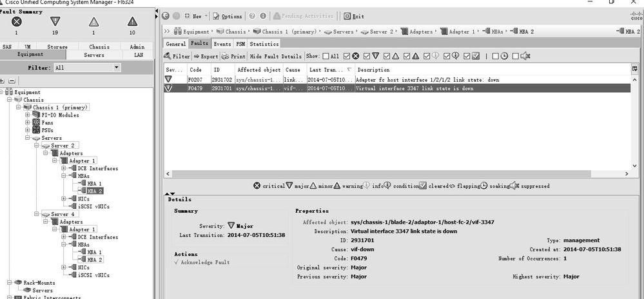Click the Adapter 1 breadcrumb icon

pyautogui.click(x=444, y=31)
